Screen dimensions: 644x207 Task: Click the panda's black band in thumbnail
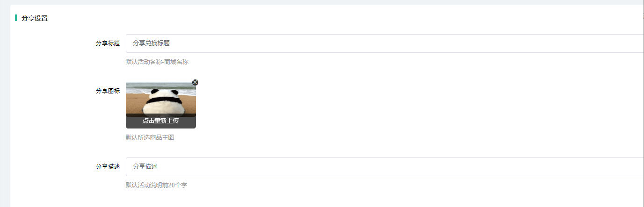click(160, 100)
